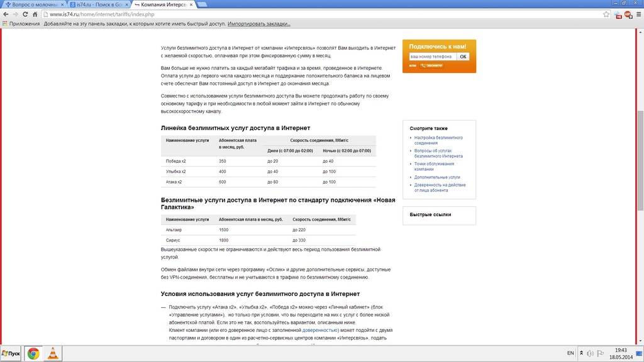Open the weather extension icon with red badge
The width and height of the screenshot is (644, 362).
[618, 15]
